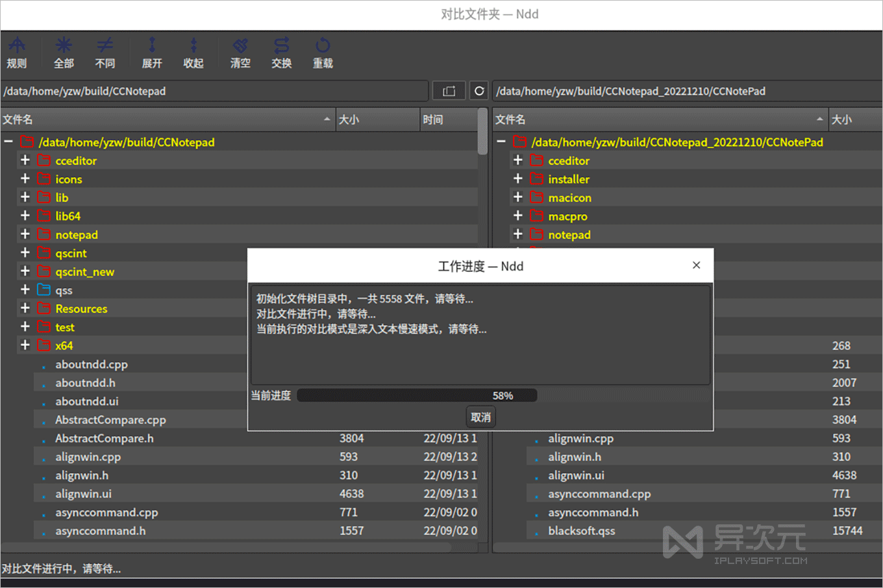The width and height of the screenshot is (883, 588).
Task: Close the 工作进度 progress dialog
Action: (696, 265)
